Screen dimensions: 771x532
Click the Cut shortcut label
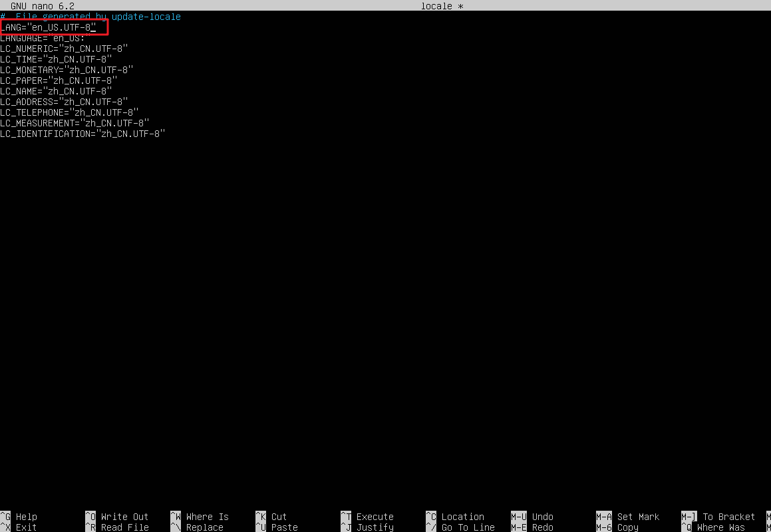pyautogui.click(x=279, y=517)
